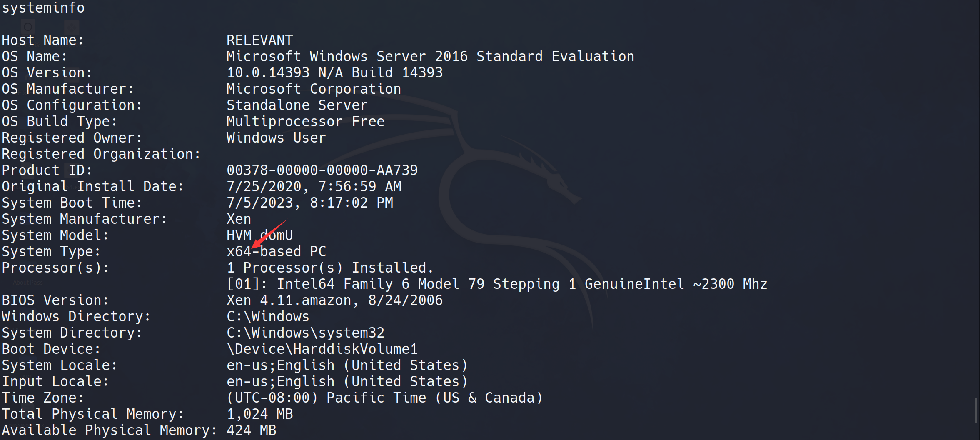The height and width of the screenshot is (440, 980).
Task: Click the Microsoft Corporation manufacturer value
Action: tap(314, 89)
